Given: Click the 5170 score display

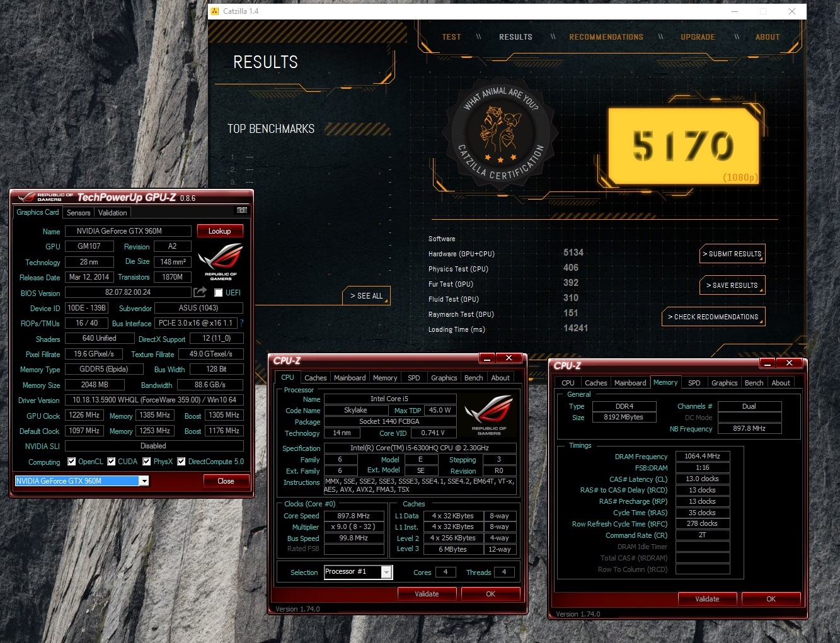Looking at the screenshot, I should (x=683, y=145).
